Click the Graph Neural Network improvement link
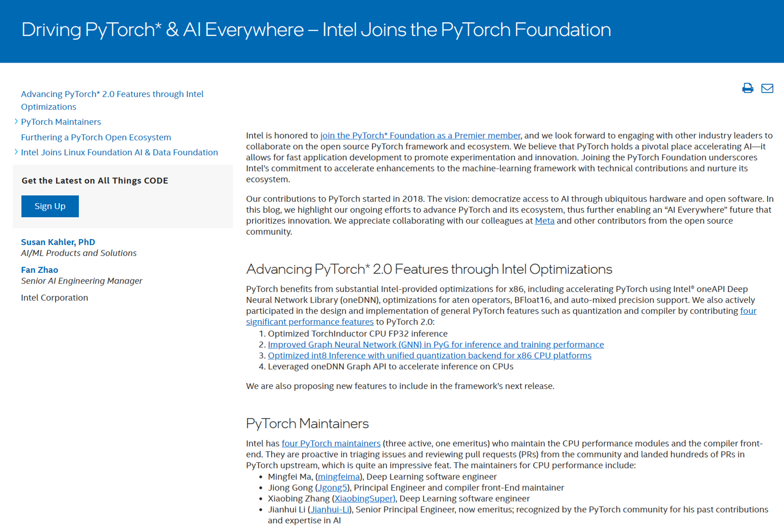 pos(436,344)
